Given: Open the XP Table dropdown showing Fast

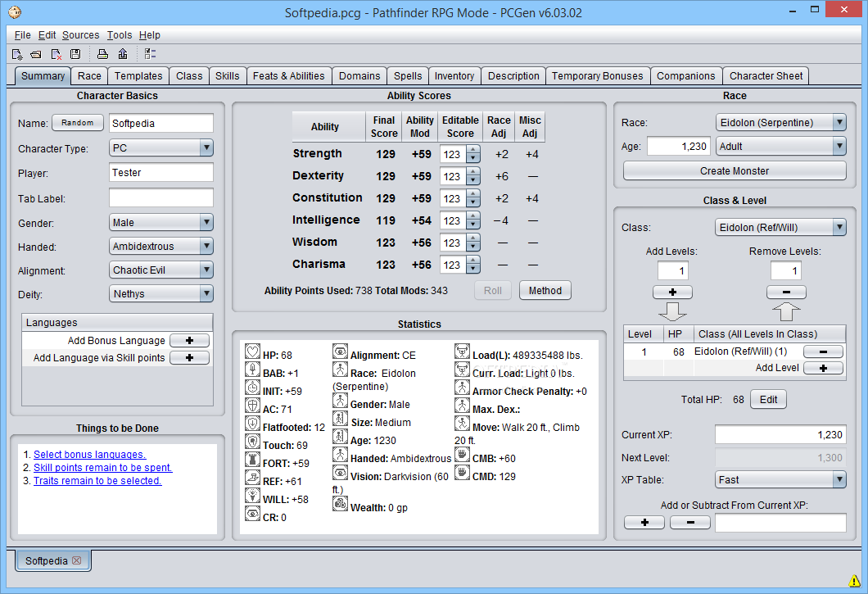Looking at the screenshot, I should [x=780, y=480].
